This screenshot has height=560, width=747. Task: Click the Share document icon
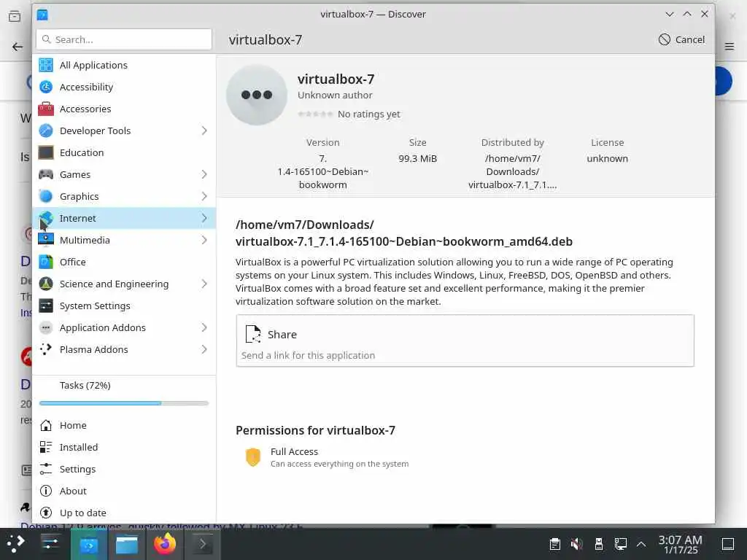coord(253,334)
